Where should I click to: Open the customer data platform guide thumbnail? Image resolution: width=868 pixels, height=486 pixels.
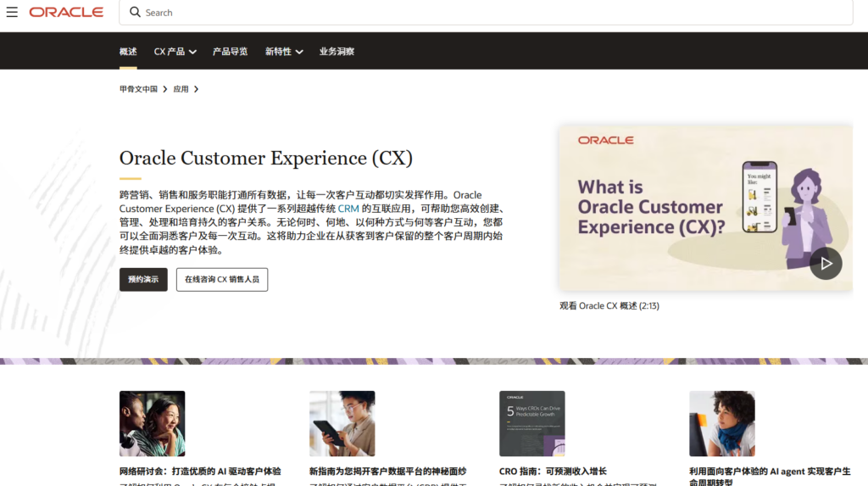click(x=342, y=424)
